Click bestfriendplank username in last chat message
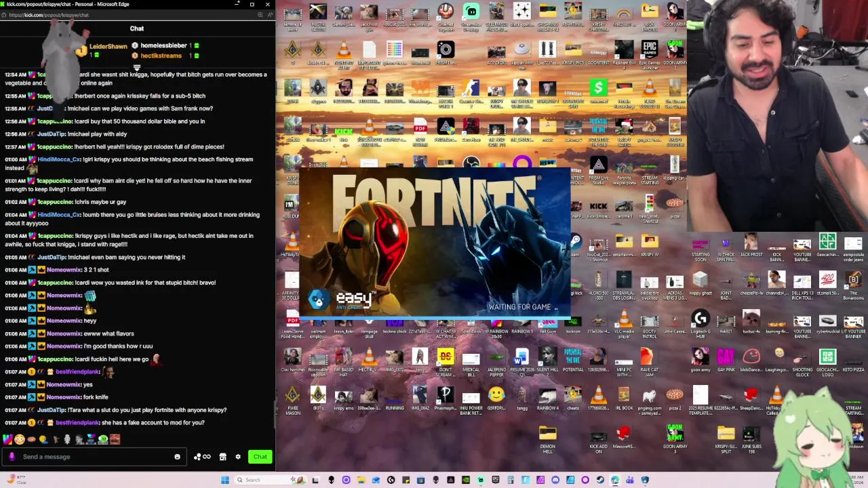Image resolution: width=868 pixels, height=488 pixels. click(x=77, y=422)
